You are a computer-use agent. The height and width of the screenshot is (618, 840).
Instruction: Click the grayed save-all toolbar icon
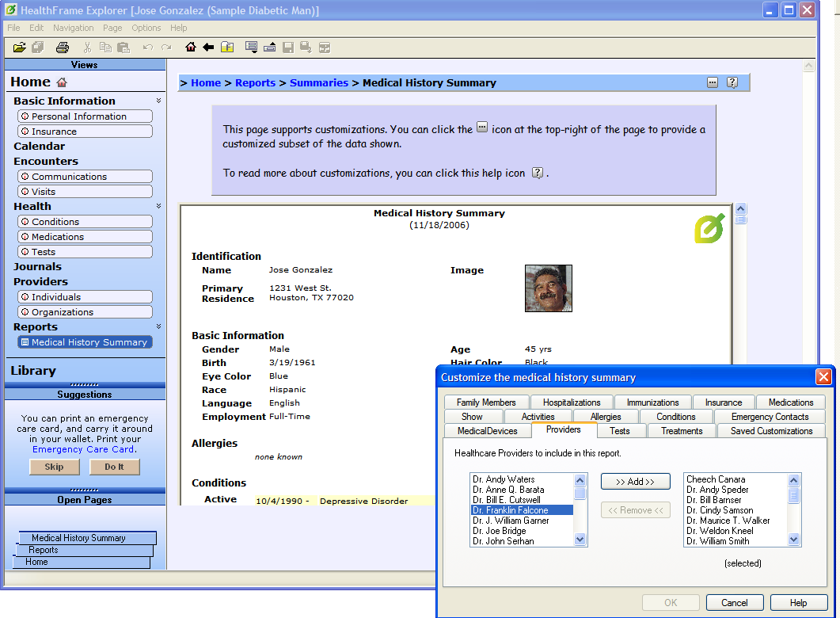[306, 48]
